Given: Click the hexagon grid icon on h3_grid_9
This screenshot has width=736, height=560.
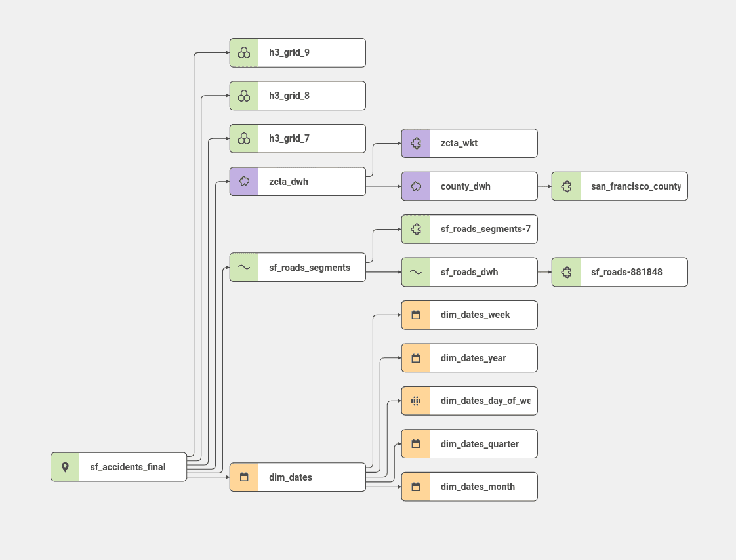Looking at the screenshot, I should [244, 52].
